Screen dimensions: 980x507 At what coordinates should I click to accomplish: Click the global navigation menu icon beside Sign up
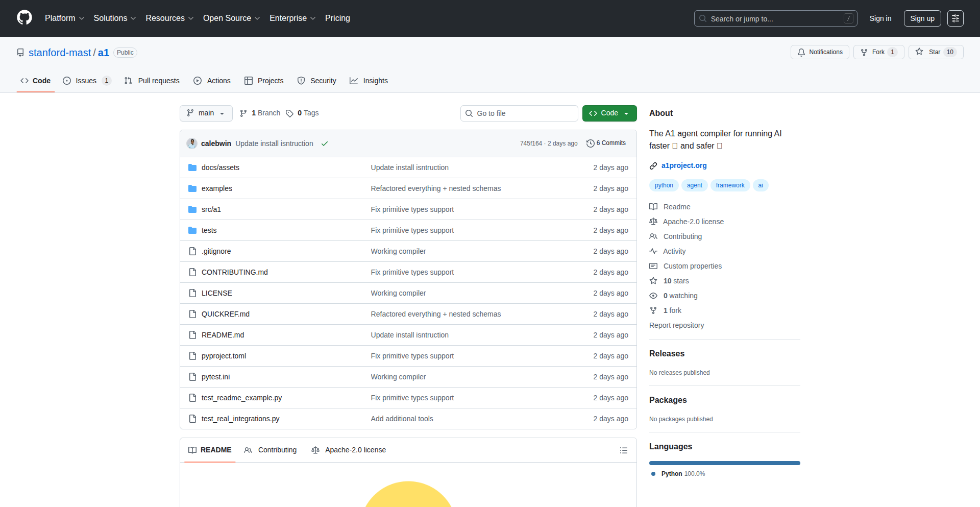(x=955, y=18)
